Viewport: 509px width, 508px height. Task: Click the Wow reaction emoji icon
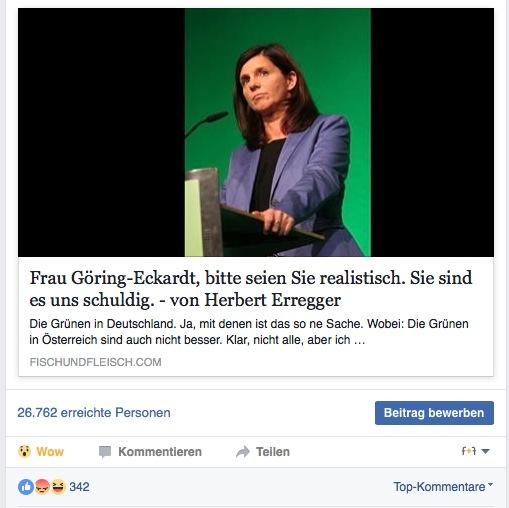[x=24, y=452]
